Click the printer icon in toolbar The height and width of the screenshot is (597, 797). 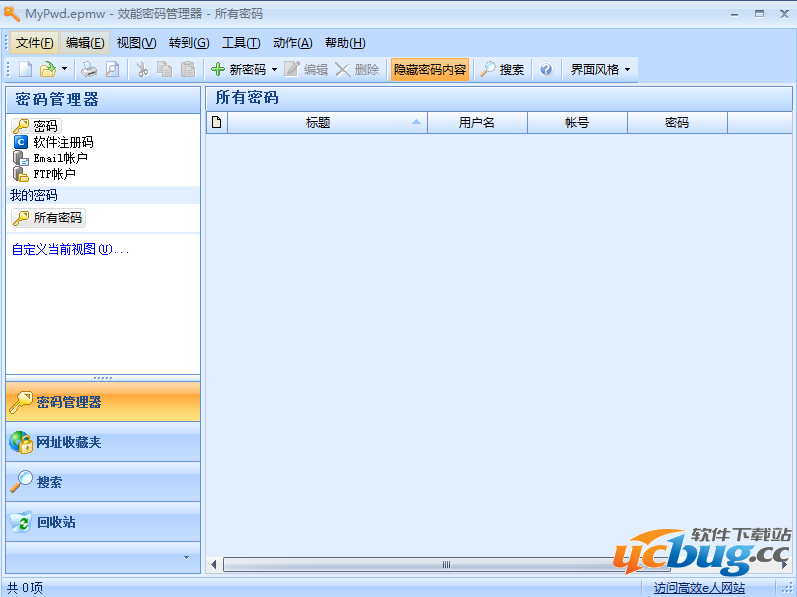tap(89, 69)
